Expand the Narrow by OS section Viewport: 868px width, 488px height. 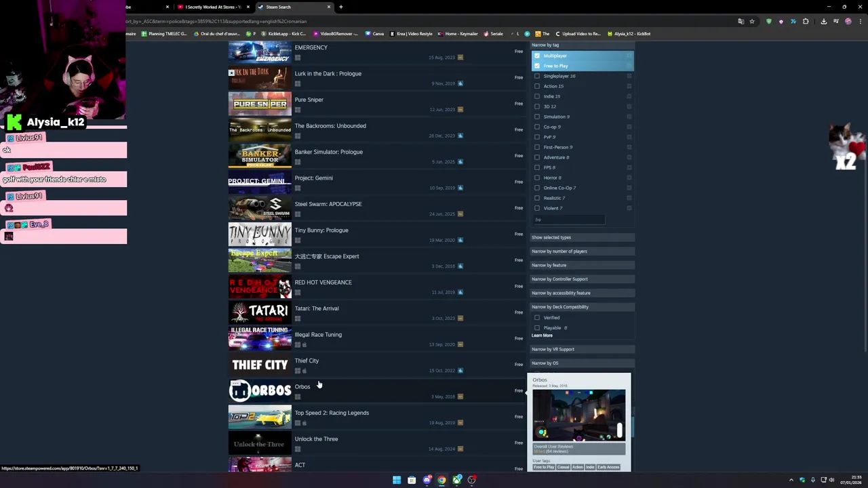coord(582,363)
